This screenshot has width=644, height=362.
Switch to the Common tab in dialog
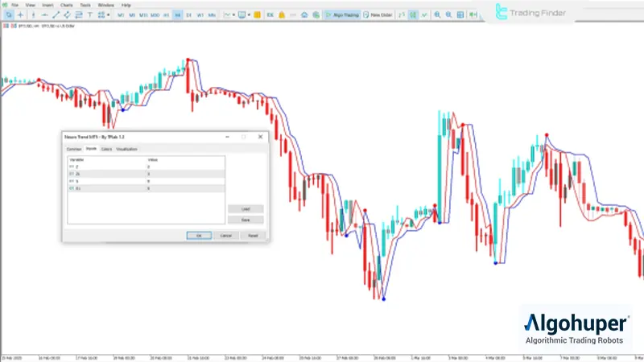(74, 150)
